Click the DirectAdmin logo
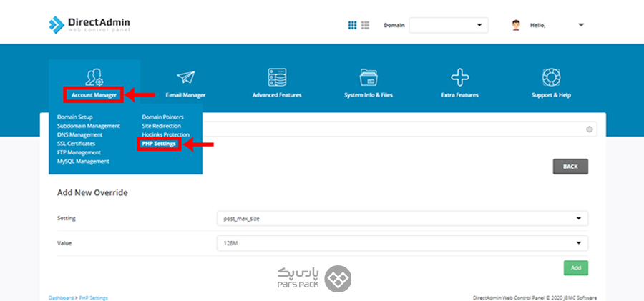This screenshot has height=301, width=644. (x=89, y=25)
